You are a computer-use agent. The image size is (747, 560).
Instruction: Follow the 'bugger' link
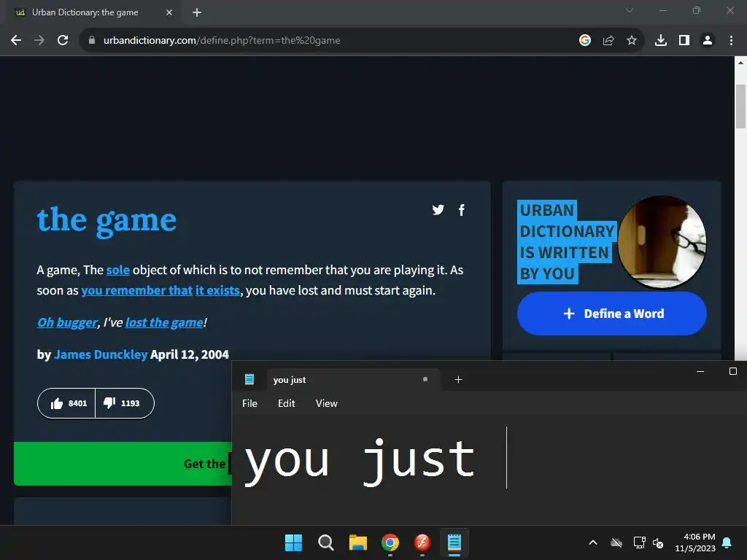coord(77,322)
